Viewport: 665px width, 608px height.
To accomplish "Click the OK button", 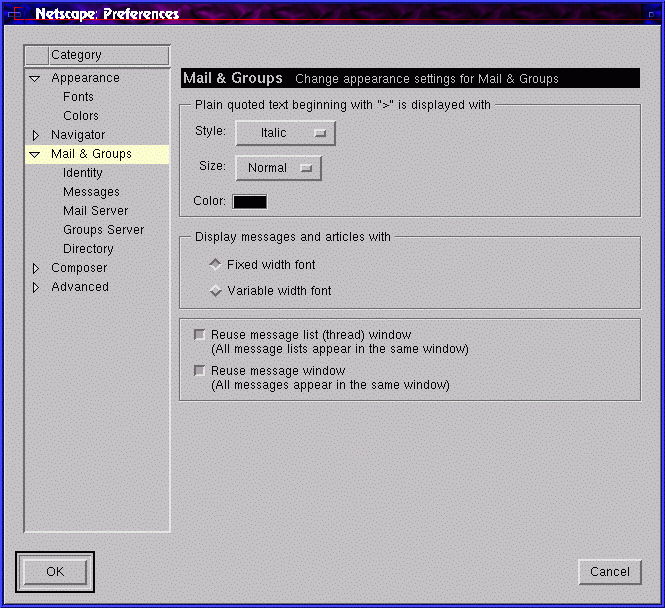I will [55, 572].
